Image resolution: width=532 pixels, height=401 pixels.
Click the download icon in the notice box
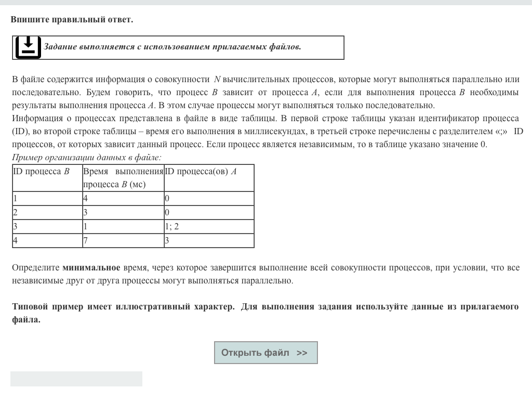(x=28, y=47)
